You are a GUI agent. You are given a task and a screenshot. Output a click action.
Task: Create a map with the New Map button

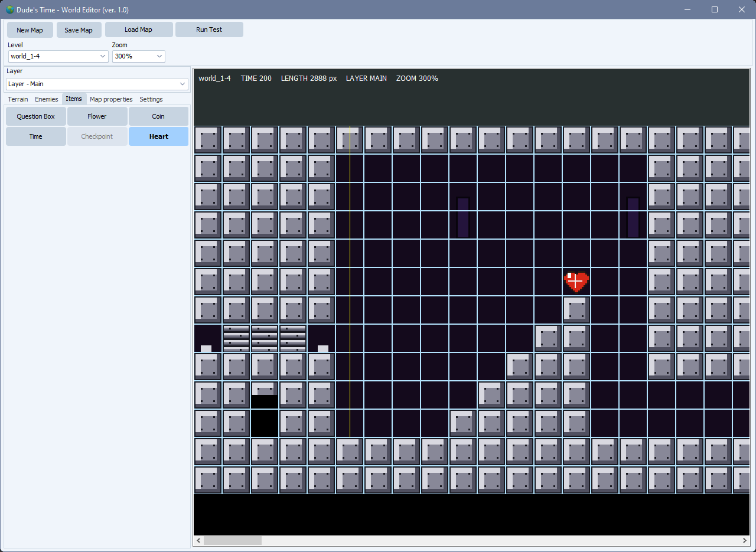tap(30, 30)
